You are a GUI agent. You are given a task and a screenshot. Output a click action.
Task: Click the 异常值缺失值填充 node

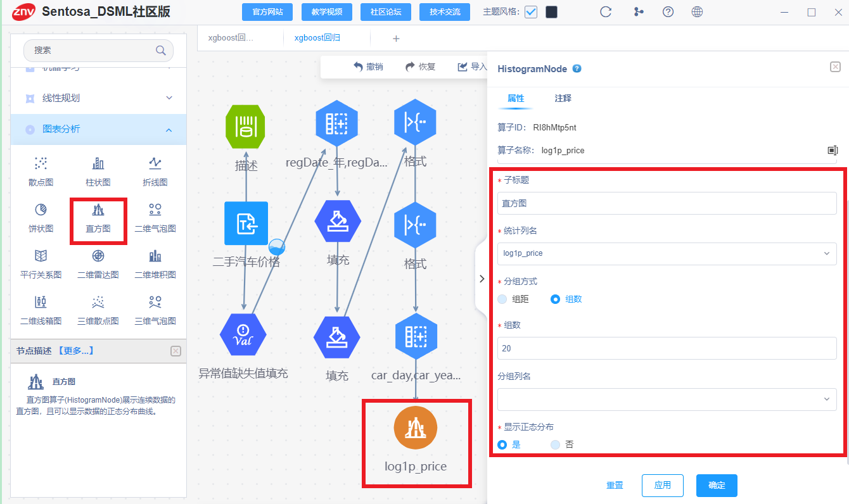pyautogui.click(x=243, y=334)
